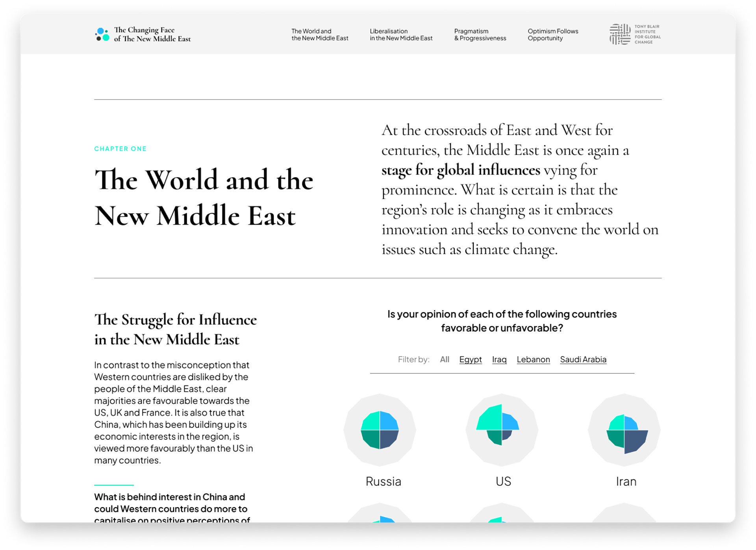Click the three-dot site logo icon
Viewport: 756px width, 550px height.
click(102, 34)
